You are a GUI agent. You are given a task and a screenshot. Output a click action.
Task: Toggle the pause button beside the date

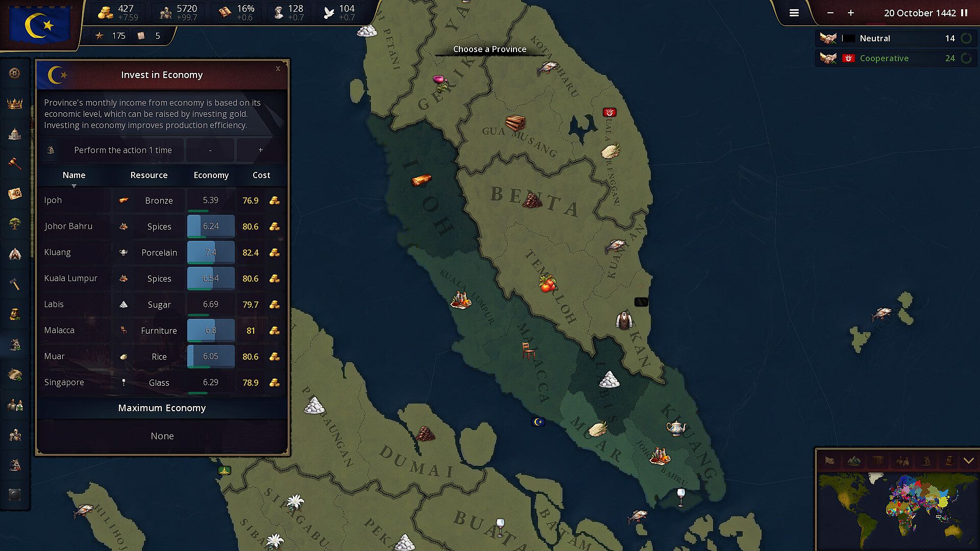(x=964, y=13)
